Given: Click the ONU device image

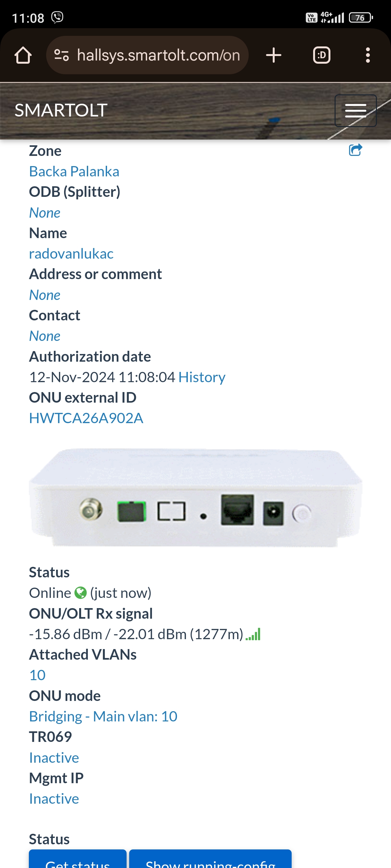Looking at the screenshot, I should pos(195,498).
